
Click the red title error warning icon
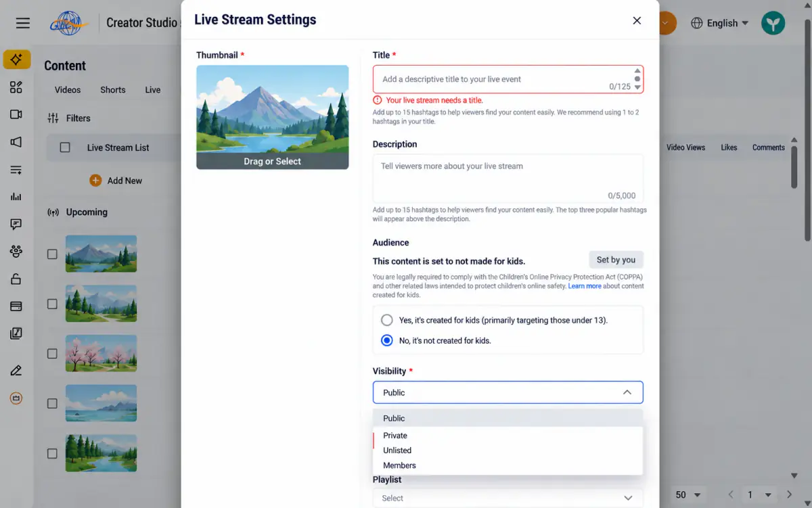point(378,100)
